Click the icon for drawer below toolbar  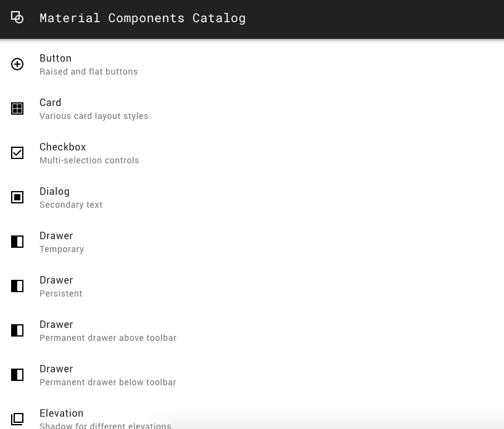point(17,375)
